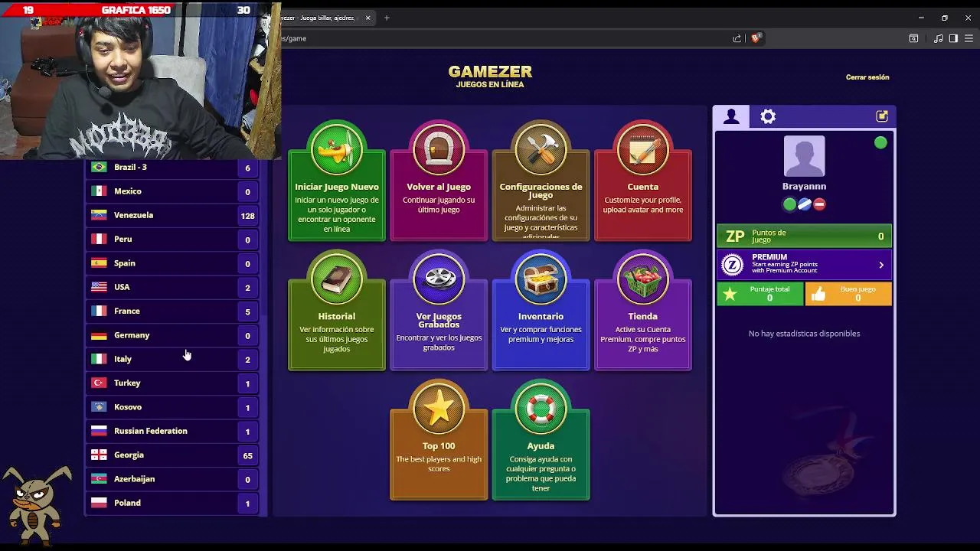Set status to red do-not-disturb
Screen dimensions: 980x551
[819, 204]
